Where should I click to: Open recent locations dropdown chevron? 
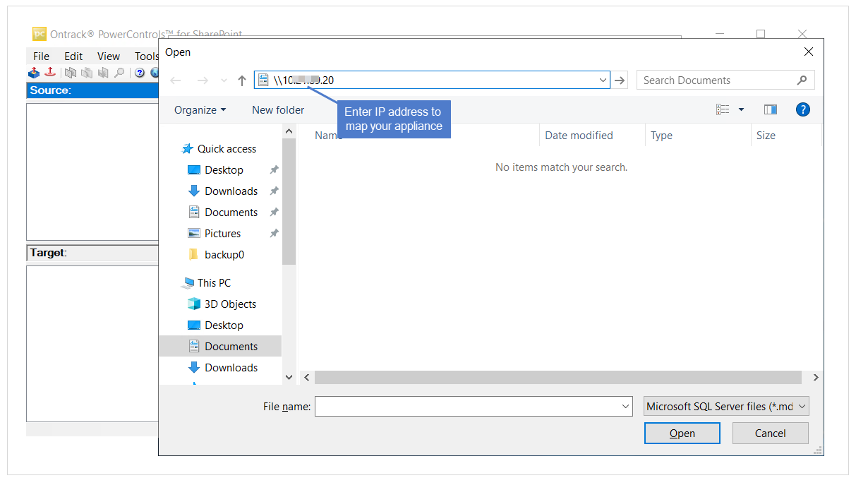pyautogui.click(x=224, y=80)
